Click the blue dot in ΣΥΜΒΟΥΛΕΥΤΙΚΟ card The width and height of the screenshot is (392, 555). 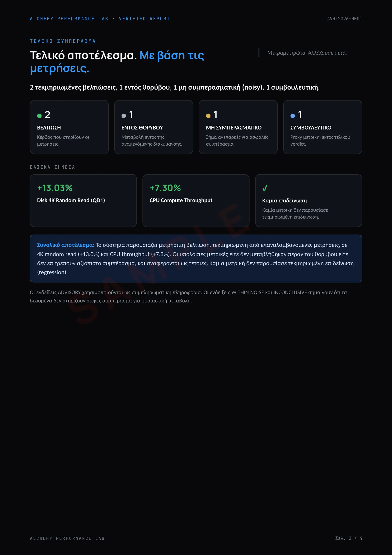coord(293,116)
